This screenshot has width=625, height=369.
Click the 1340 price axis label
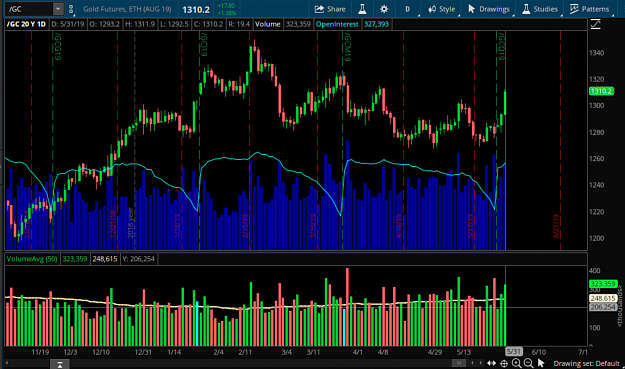pos(596,53)
